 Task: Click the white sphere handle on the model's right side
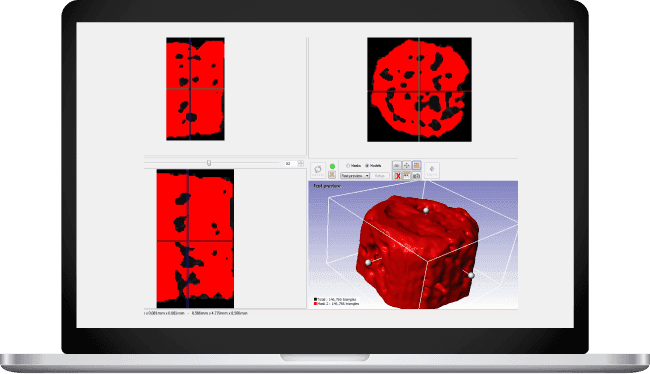[471, 275]
